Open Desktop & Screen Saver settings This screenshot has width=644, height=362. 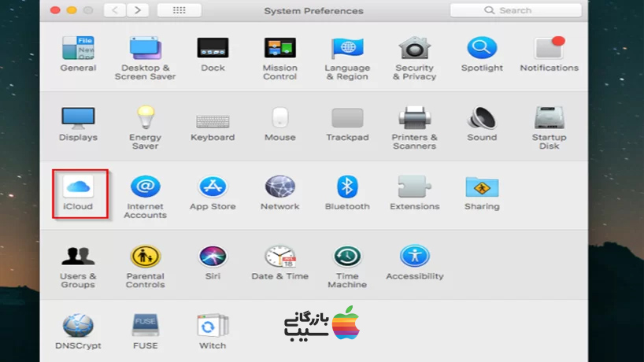(x=146, y=58)
